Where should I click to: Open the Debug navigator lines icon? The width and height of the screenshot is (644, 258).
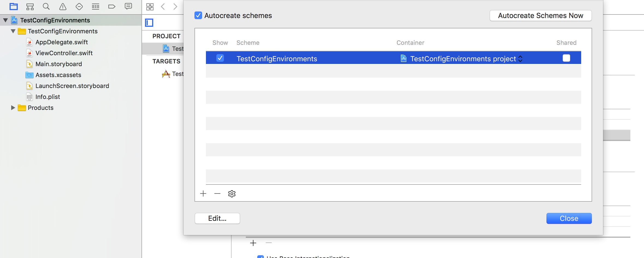[96, 7]
